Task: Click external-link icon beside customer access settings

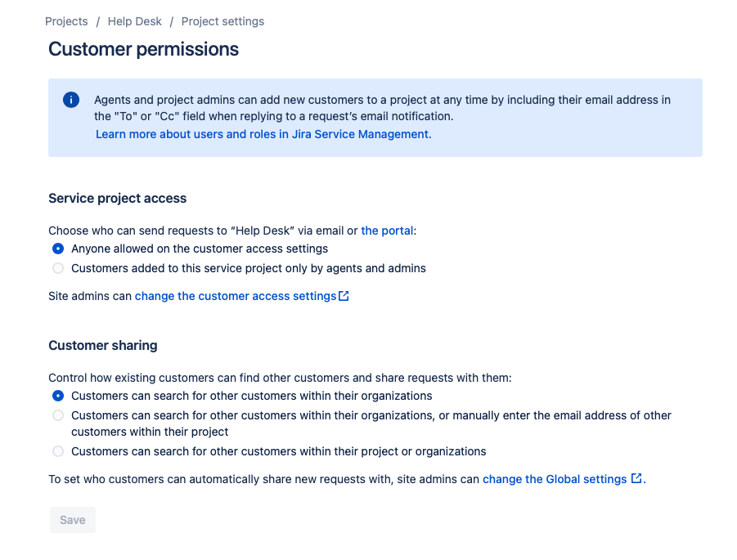Action: click(344, 296)
